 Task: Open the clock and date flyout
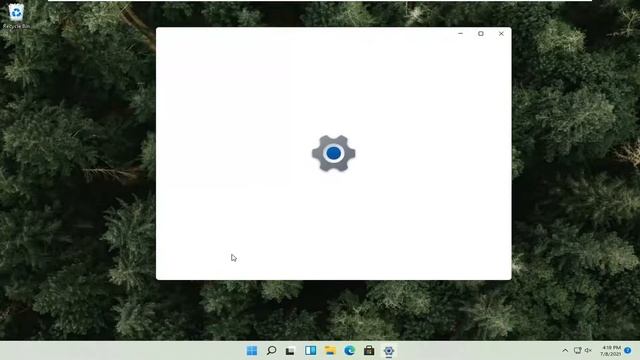pyautogui.click(x=610, y=351)
